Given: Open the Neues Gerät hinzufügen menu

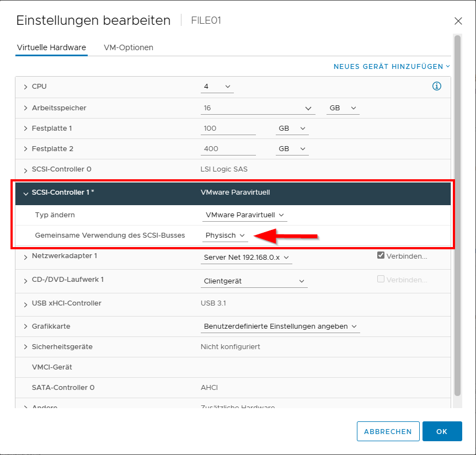Looking at the screenshot, I should pos(392,66).
